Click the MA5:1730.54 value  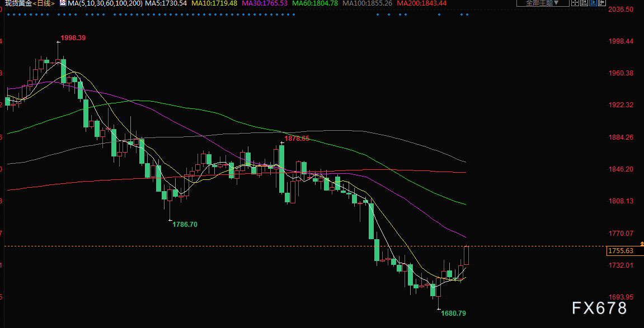[x=166, y=3]
